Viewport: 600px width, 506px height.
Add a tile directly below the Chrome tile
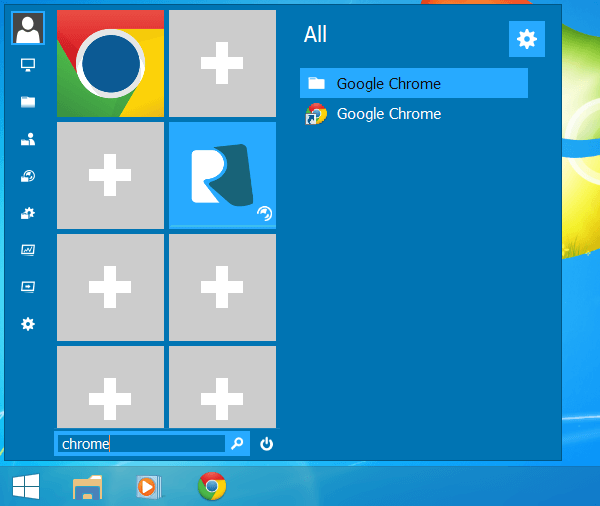pyautogui.click(x=110, y=175)
